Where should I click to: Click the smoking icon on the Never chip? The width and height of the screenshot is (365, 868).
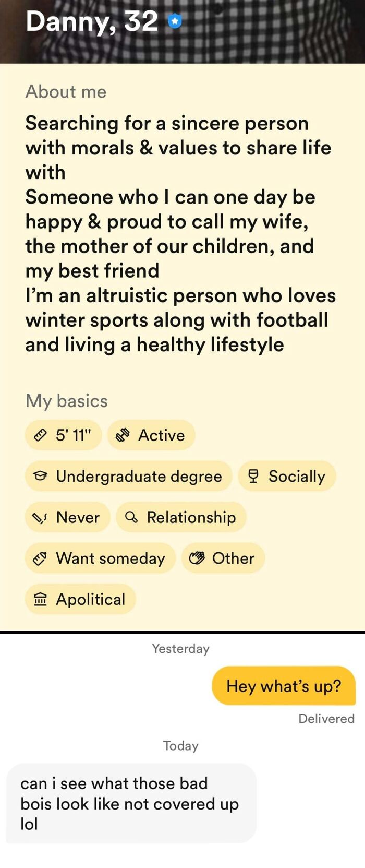40,517
